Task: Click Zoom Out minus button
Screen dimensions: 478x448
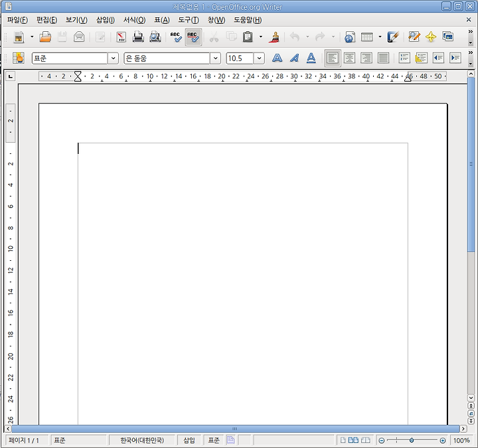Action: (x=381, y=441)
